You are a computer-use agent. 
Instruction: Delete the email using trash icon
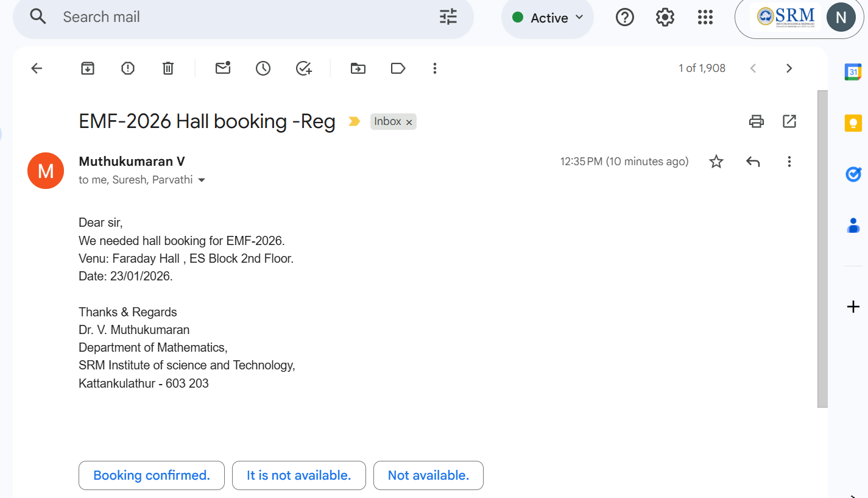[x=168, y=68]
